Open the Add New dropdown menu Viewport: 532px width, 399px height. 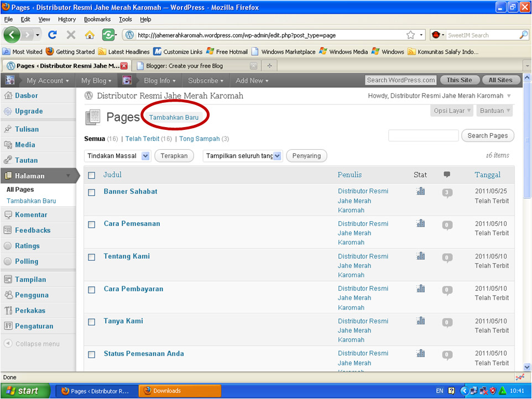pyautogui.click(x=252, y=80)
